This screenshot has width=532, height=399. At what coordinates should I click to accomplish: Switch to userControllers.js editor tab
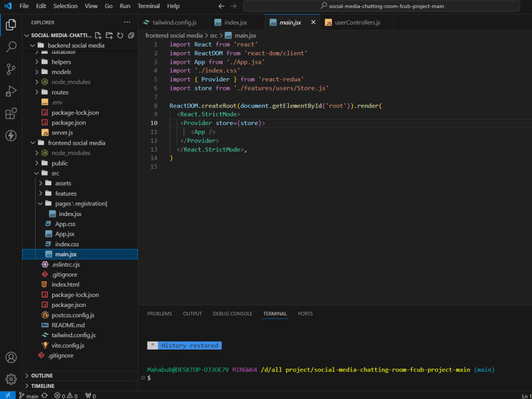[x=356, y=22]
